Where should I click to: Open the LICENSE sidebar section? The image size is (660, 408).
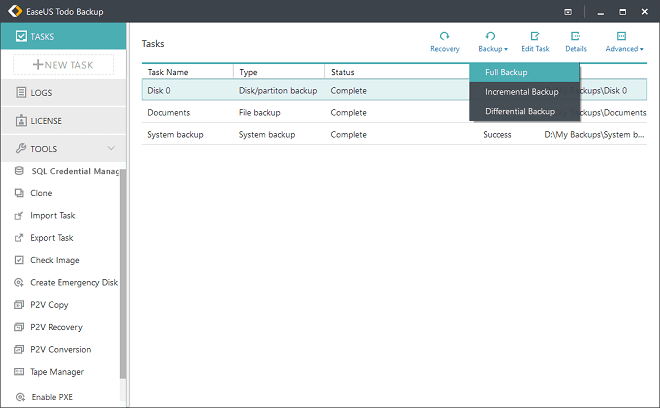click(63, 120)
